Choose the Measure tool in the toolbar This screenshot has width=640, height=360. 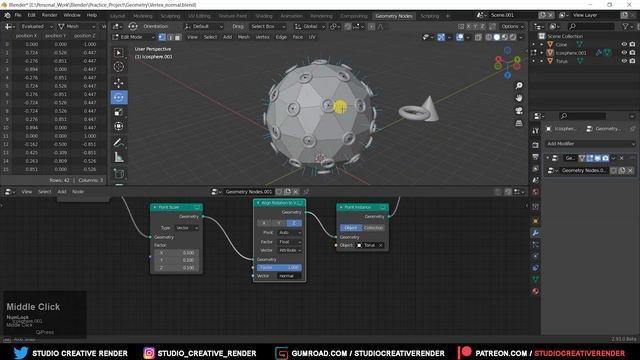(x=119, y=157)
